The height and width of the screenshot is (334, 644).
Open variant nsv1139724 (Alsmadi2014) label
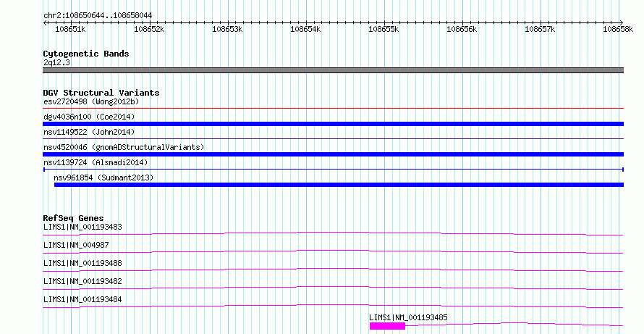coord(96,162)
